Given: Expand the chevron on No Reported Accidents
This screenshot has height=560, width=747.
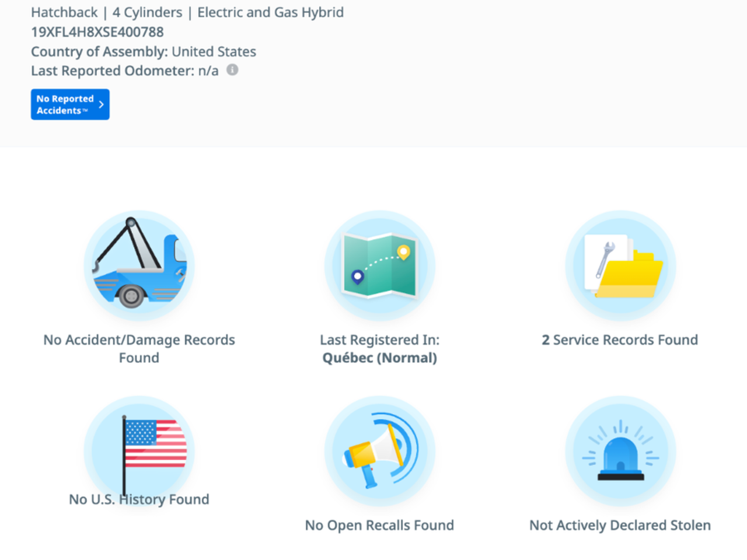Looking at the screenshot, I should tap(102, 104).
